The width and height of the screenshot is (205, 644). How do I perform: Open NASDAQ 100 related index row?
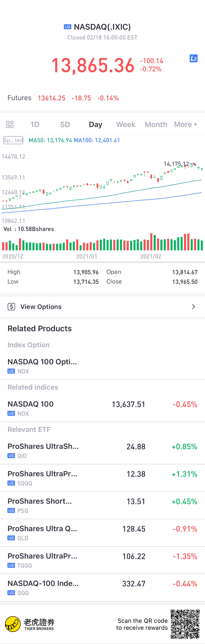(102, 408)
